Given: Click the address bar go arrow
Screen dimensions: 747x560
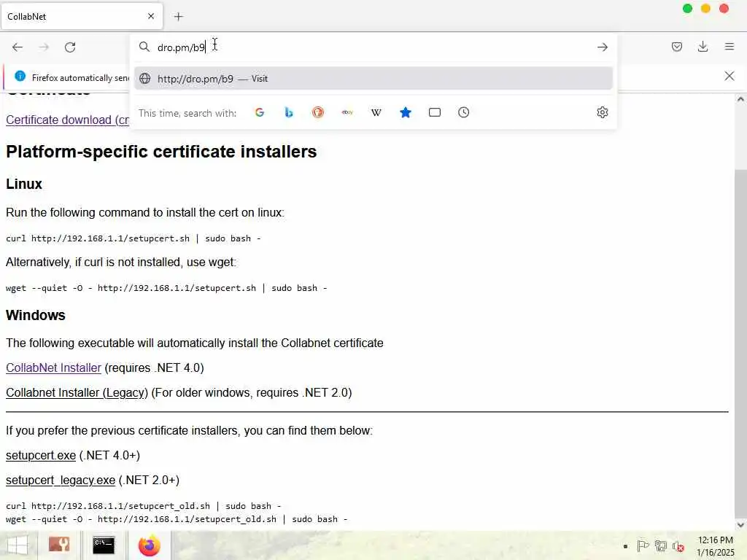Looking at the screenshot, I should (602, 47).
